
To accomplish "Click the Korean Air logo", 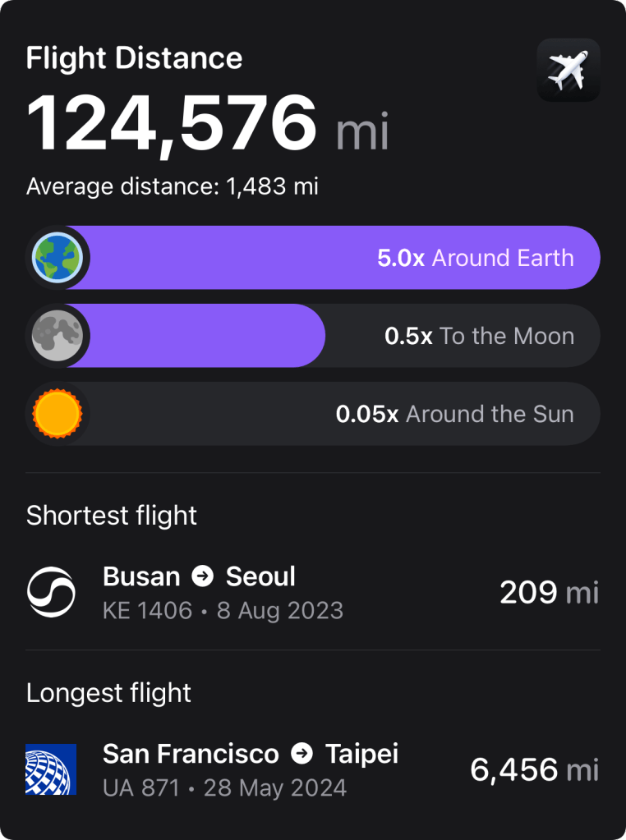I will [x=51, y=592].
